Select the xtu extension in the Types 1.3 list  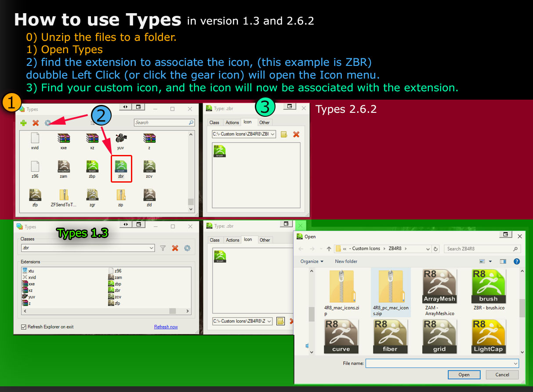(28, 271)
